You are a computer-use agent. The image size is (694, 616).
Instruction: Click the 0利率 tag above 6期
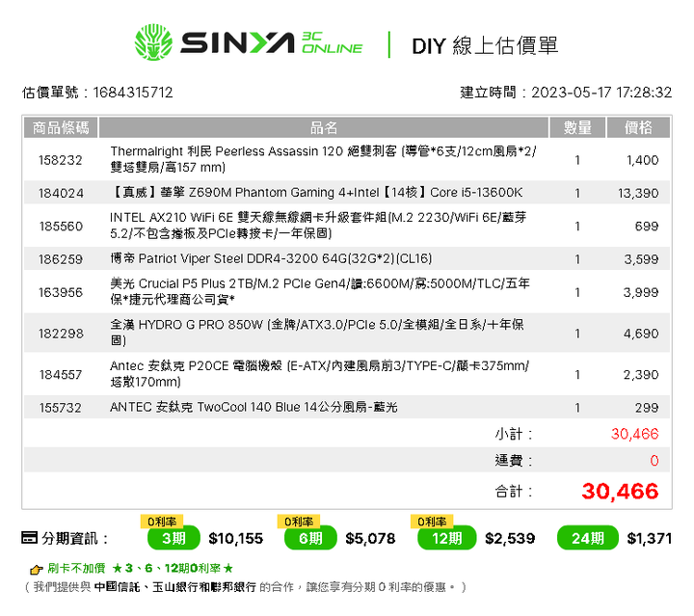pyautogui.click(x=298, y=522)
